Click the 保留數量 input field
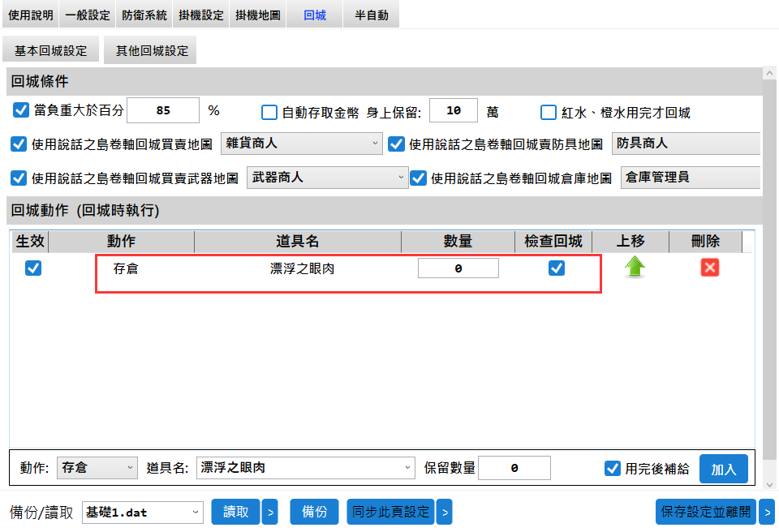 coord(514,468)
